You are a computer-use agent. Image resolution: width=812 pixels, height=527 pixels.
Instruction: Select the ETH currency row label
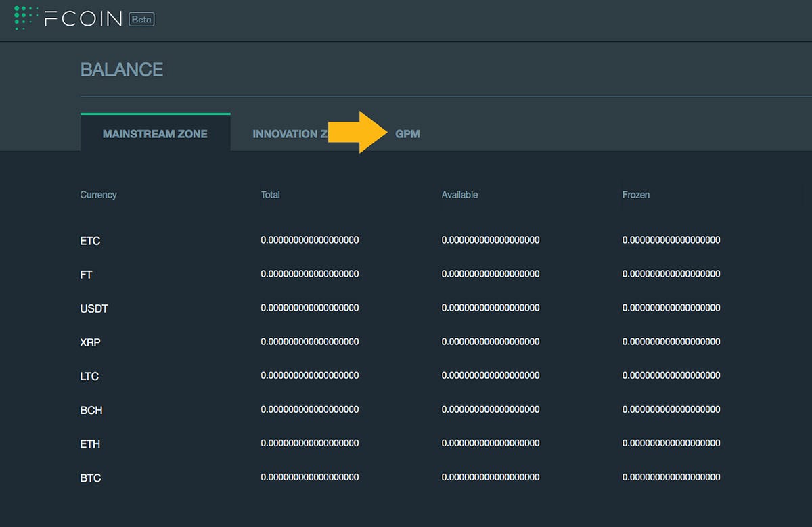90,444
